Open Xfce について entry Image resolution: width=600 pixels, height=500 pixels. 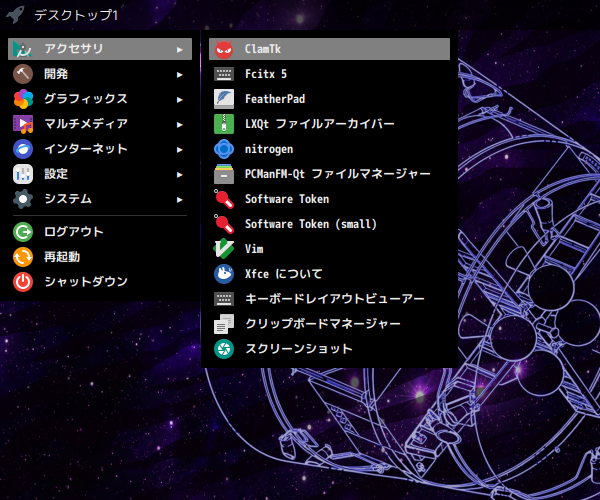coord(329,274)
